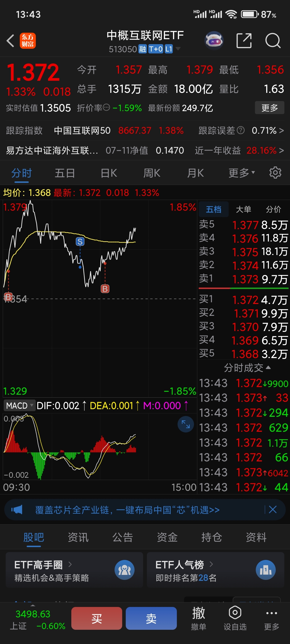The height and width of the screenshot is (644, 290).
Task: Open the ETF高手圈 group icon
Action: pos(124,570)
